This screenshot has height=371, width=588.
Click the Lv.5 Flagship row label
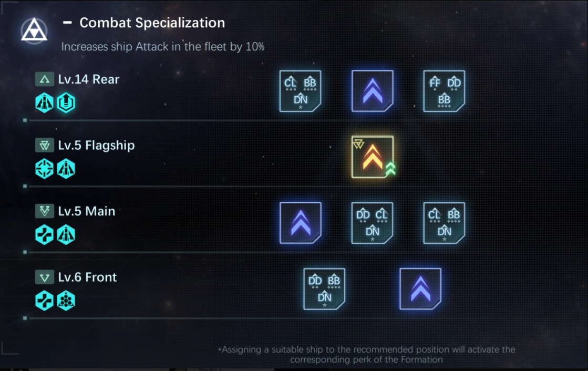tap(96, 145)
